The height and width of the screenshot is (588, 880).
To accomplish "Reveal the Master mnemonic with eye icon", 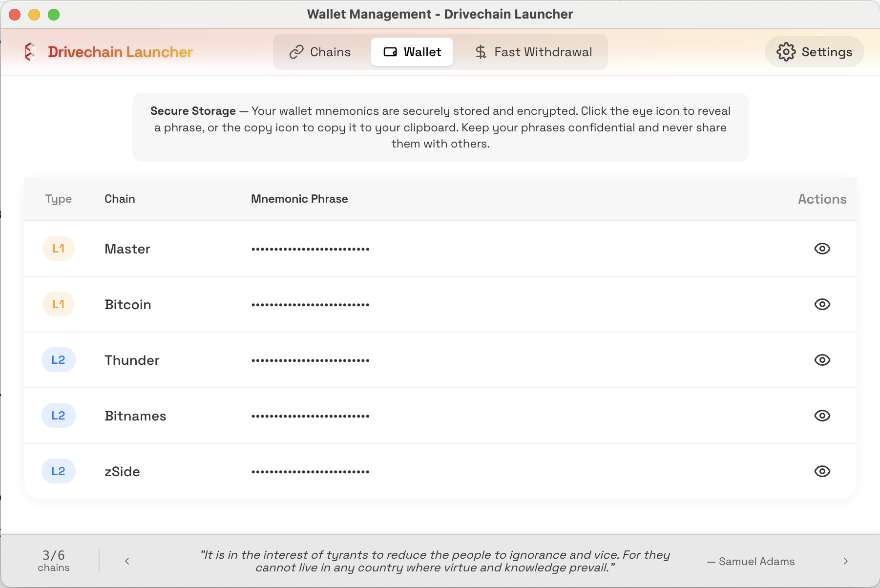I will [x=822, y=249].
